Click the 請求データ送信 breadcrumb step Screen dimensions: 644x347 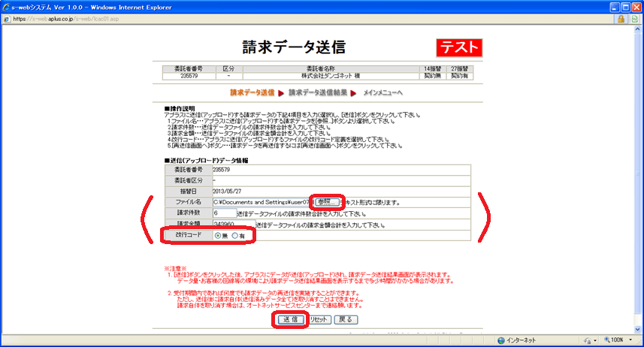pyautogui.click(x=252, y=92)
